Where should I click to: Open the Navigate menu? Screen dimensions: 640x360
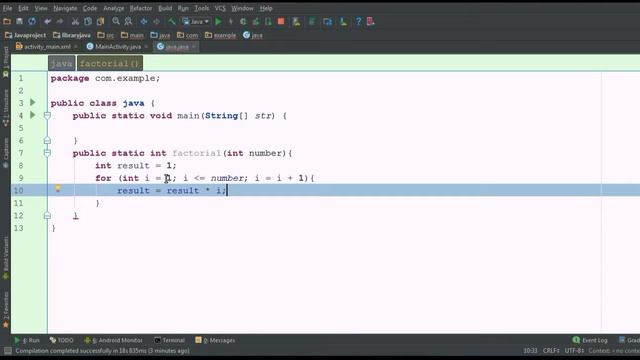pyautogui.click(x=65, y=8)
